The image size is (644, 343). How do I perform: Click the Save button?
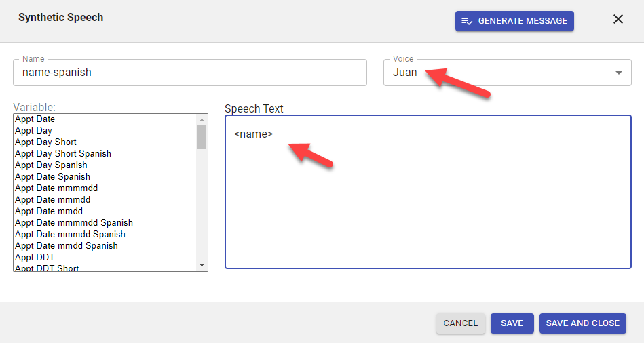tap(512, 323)
